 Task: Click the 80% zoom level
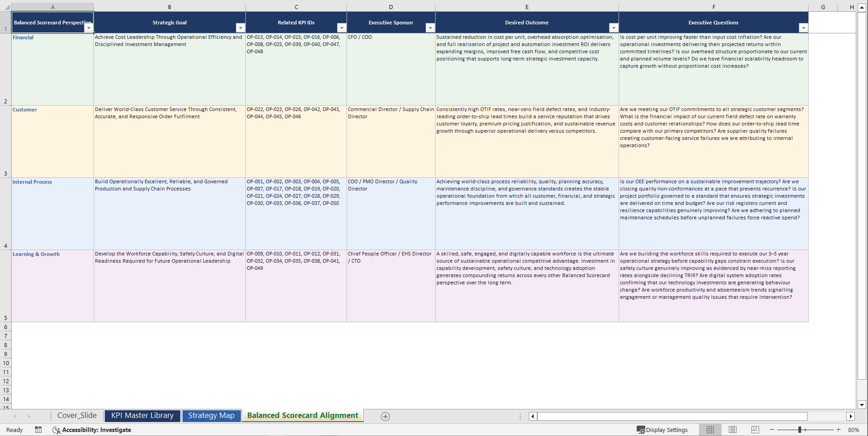point(854,430)
